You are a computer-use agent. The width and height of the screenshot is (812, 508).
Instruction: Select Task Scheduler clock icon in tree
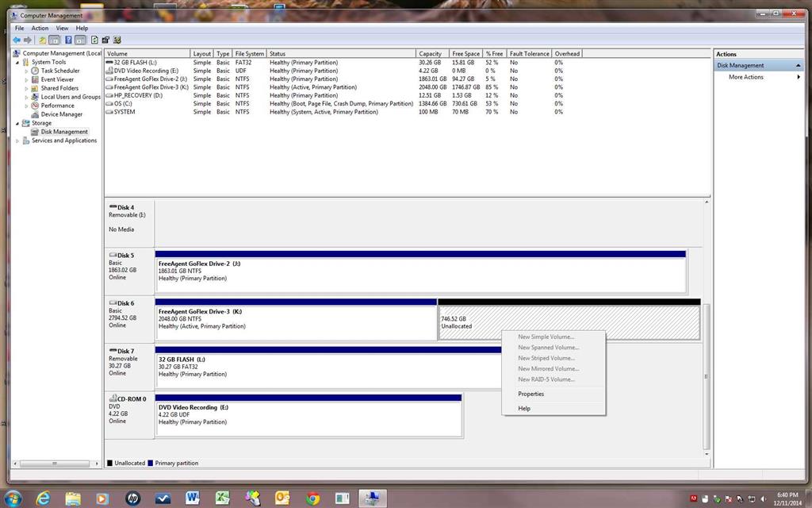click(x=35, y=71)
